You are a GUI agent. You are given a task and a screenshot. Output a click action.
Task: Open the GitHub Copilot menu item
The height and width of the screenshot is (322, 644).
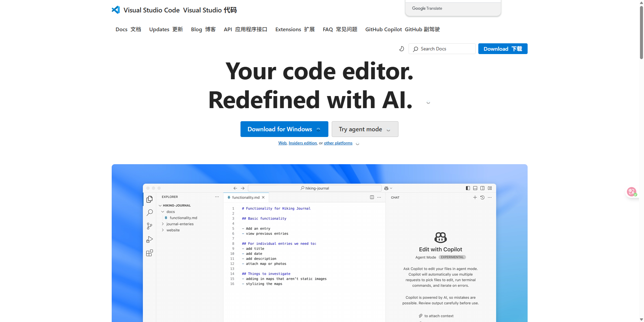pos(402,30)
